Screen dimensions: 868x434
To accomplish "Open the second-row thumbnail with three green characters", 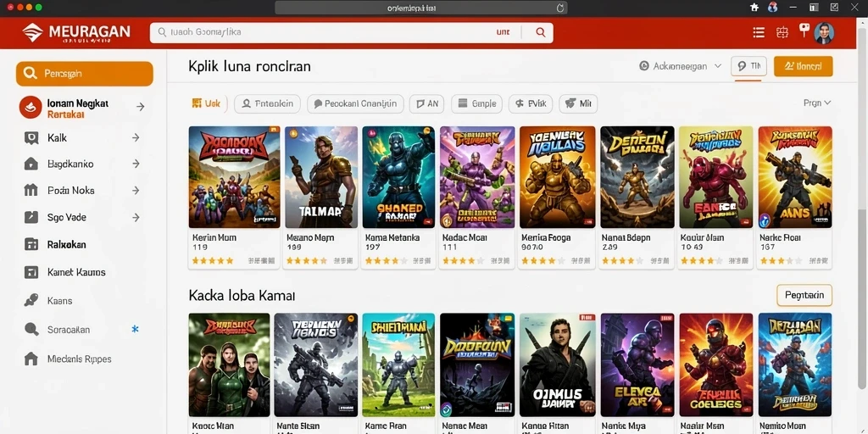I will pos(229,364).
